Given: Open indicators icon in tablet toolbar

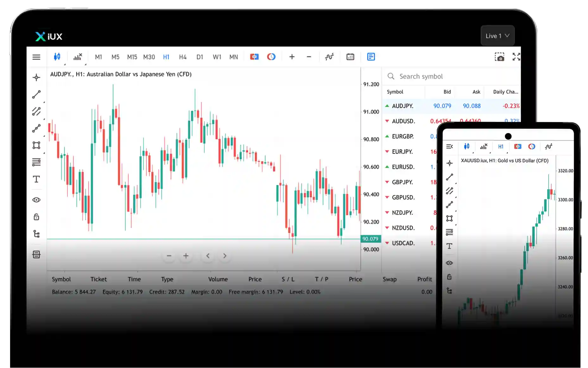Looking at the screenshot, I should (x=78, y=57).
